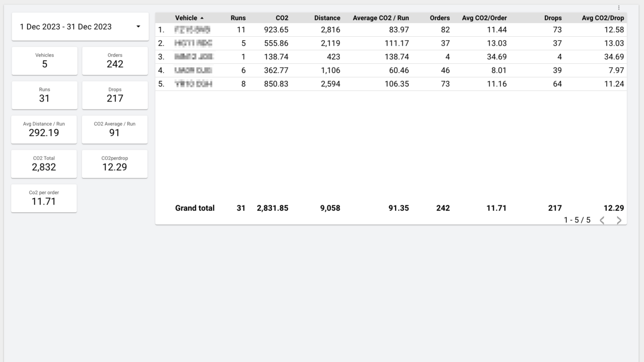Click the Grand total row label
644x362 pixels.
[x=195, y=208]
